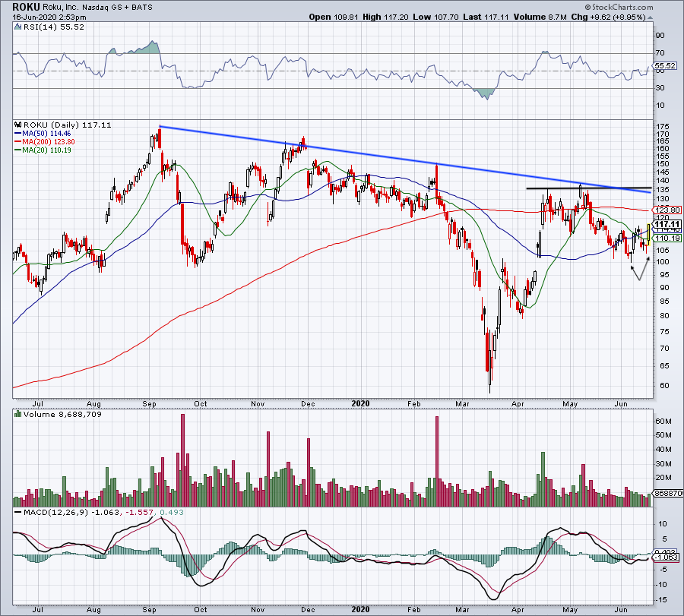This screenshot has height=616, width=684.
Task: Click the MA(50) 114.46 legend text
Action: [x=46, y=134]
